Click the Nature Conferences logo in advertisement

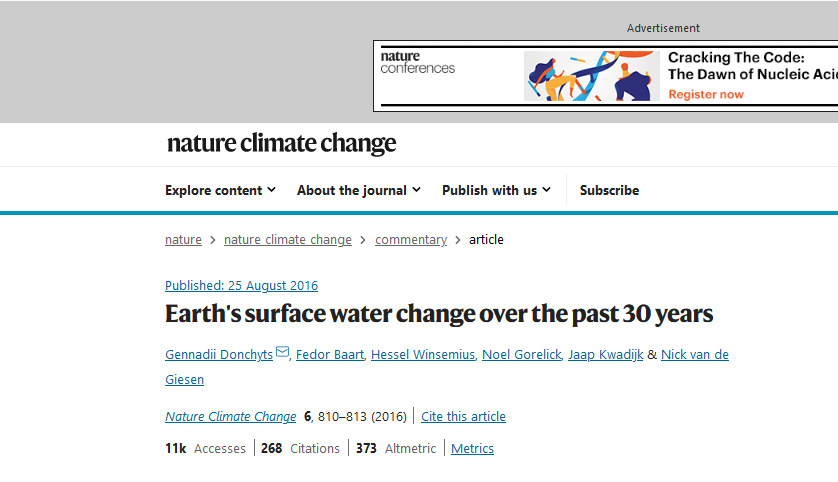pos(418,63)
